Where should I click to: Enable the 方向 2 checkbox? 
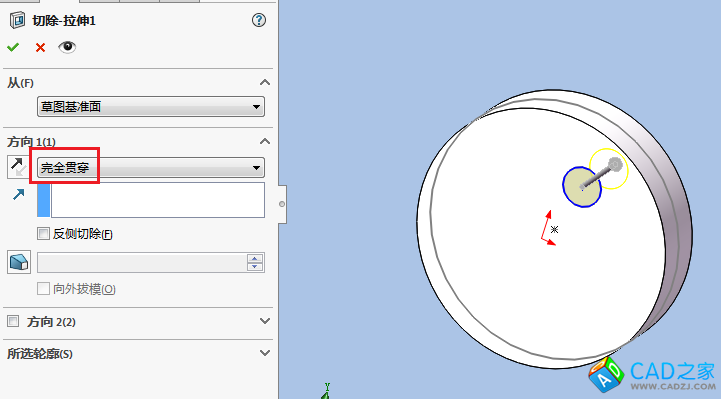coord(13,321)
